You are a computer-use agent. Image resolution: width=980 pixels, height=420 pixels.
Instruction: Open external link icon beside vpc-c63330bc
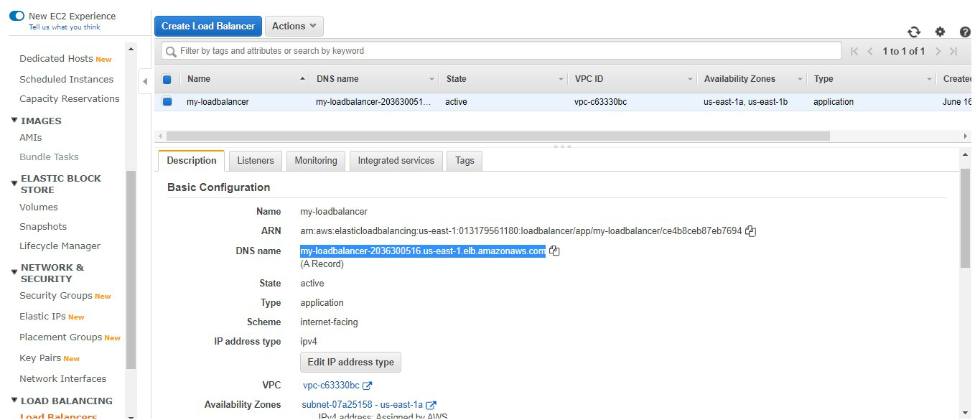coord(368,386)
